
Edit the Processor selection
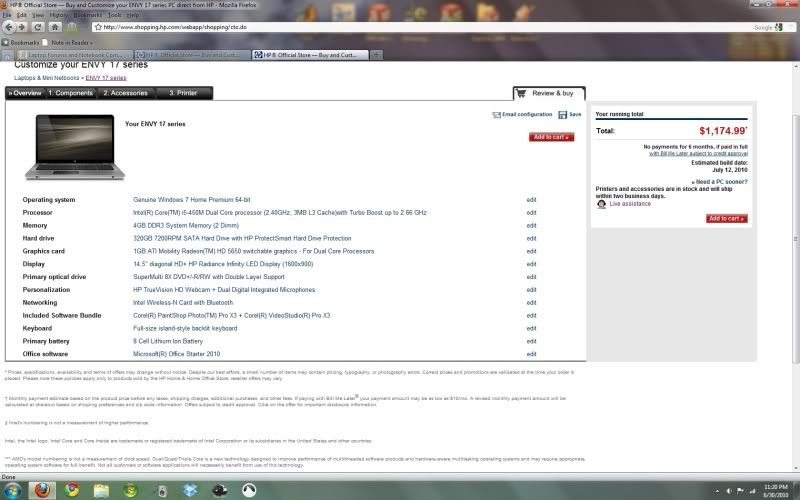pos(531,213)
